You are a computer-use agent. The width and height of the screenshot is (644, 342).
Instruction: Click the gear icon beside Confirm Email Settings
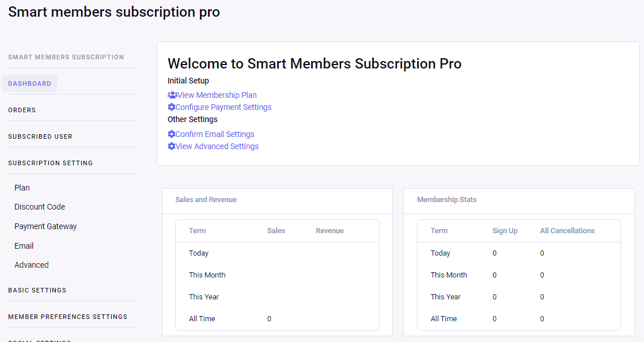pos(171,134)
